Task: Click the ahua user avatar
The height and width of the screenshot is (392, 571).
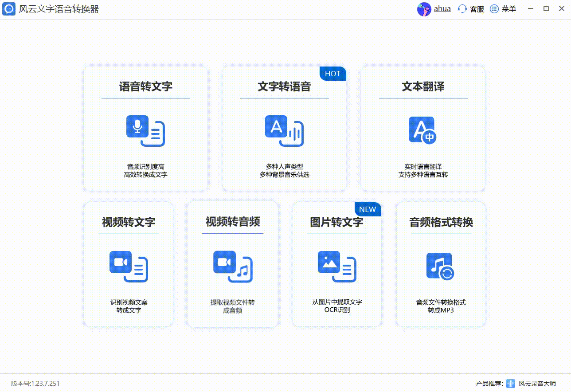Action: [x=424, y=9]
